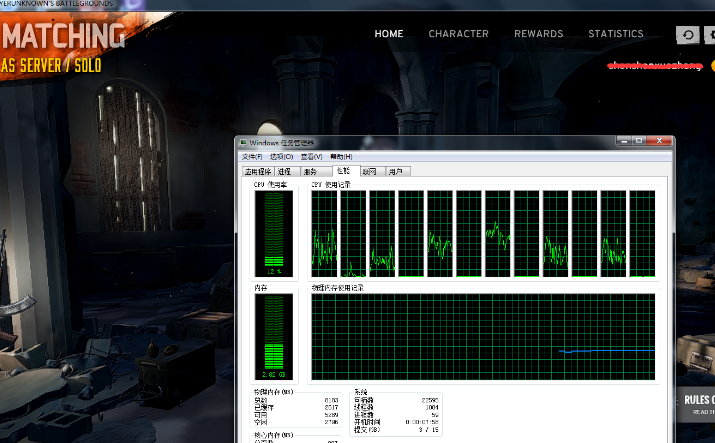Go to the HOME menu

(389, 34)
